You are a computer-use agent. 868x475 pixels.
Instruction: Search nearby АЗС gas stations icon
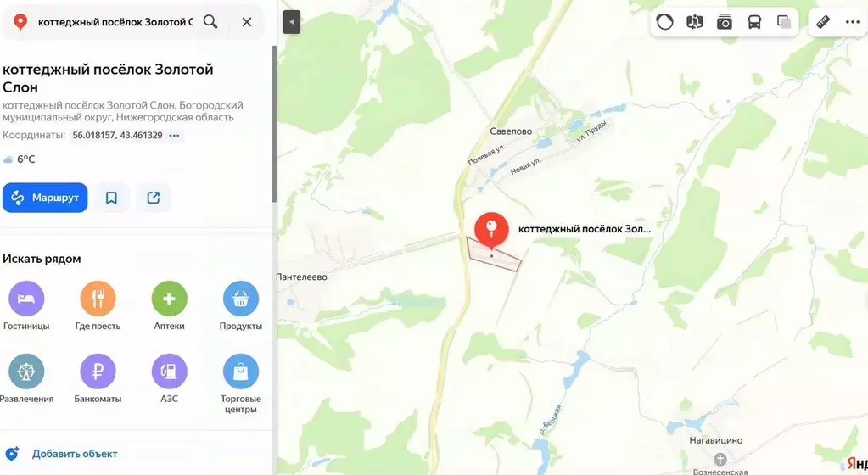(x=170, y=372)
